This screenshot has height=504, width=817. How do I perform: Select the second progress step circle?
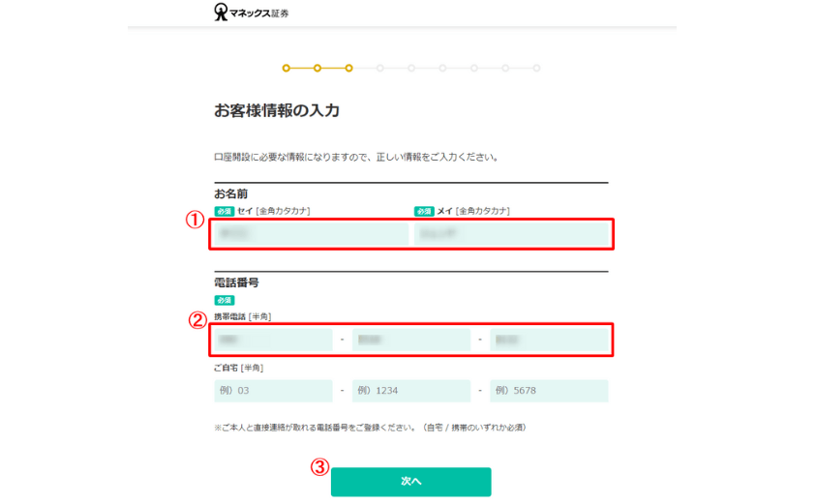pos(318,69)
